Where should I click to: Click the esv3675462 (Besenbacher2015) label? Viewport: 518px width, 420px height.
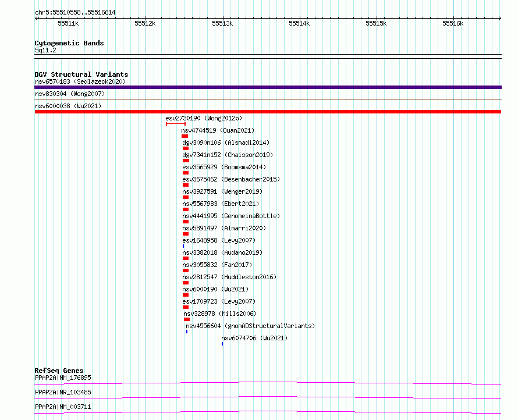point(231,179)
